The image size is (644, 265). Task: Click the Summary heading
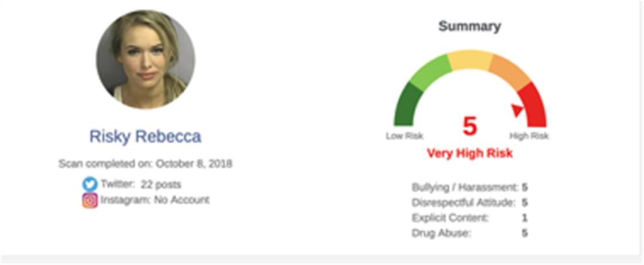(x=470, y=26)
